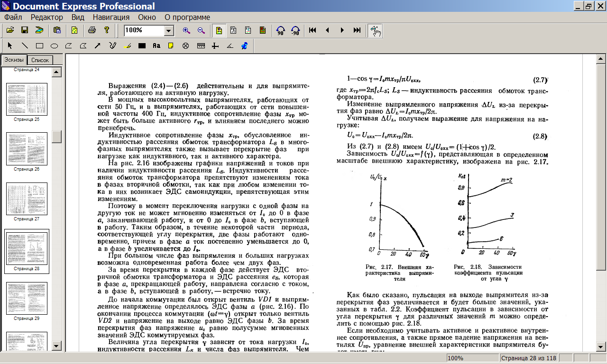Open help with the question mark icon

pyautogui.click(x=107, y=30)
